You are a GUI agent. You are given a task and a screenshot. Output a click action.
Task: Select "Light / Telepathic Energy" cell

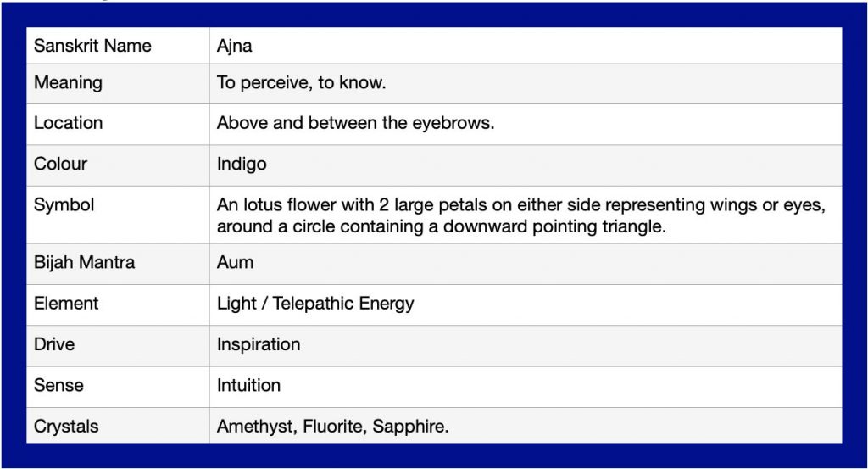(x=315, y=303)
